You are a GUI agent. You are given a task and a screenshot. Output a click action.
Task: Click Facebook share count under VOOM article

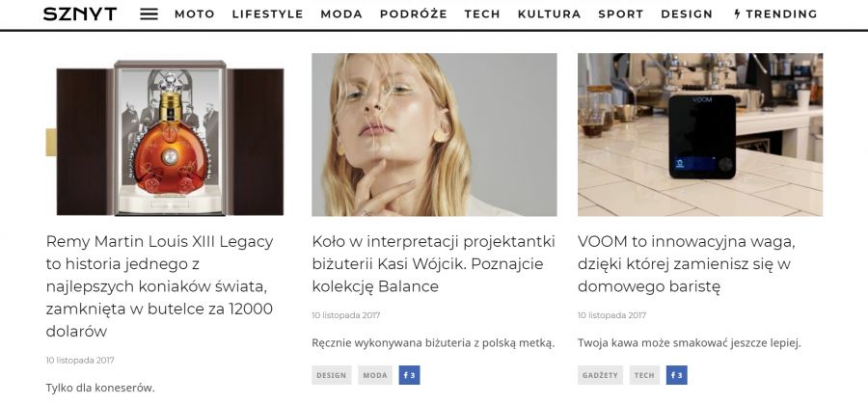[x=676, y=375]
